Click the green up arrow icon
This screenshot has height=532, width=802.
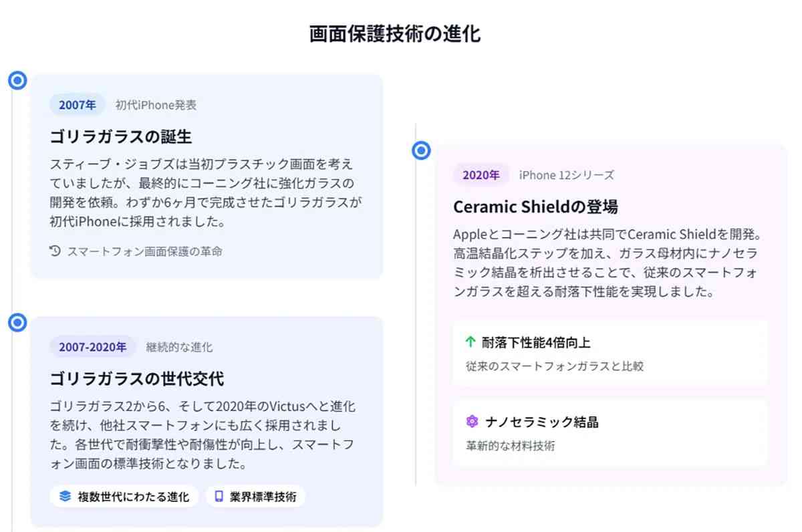pos(471,342)
